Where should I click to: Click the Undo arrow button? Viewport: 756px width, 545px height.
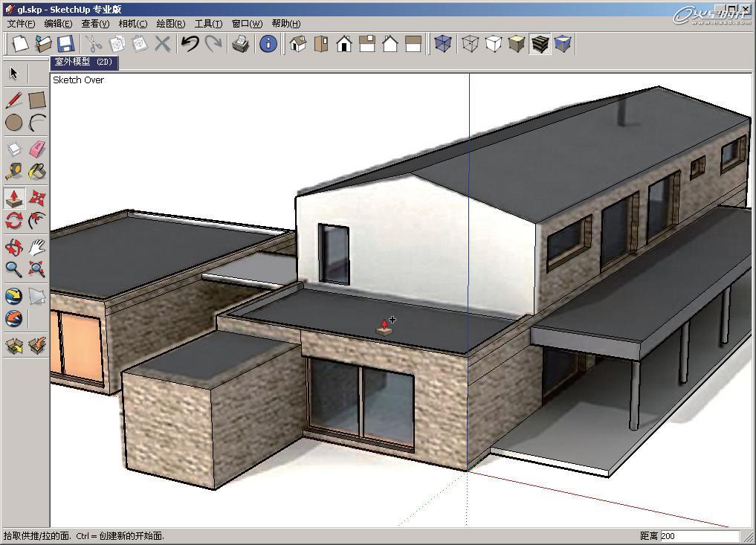(x=190, y=44)
